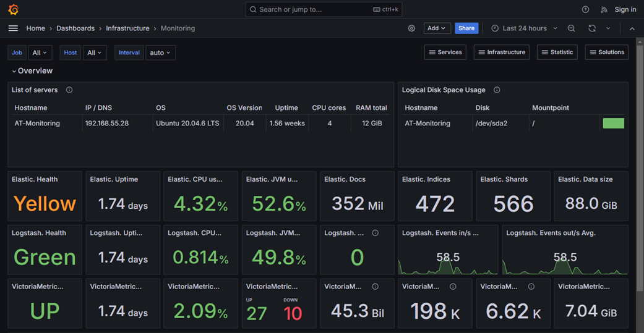
Task: Click info icon on the 198 K panel
Action: click(453, 286)
